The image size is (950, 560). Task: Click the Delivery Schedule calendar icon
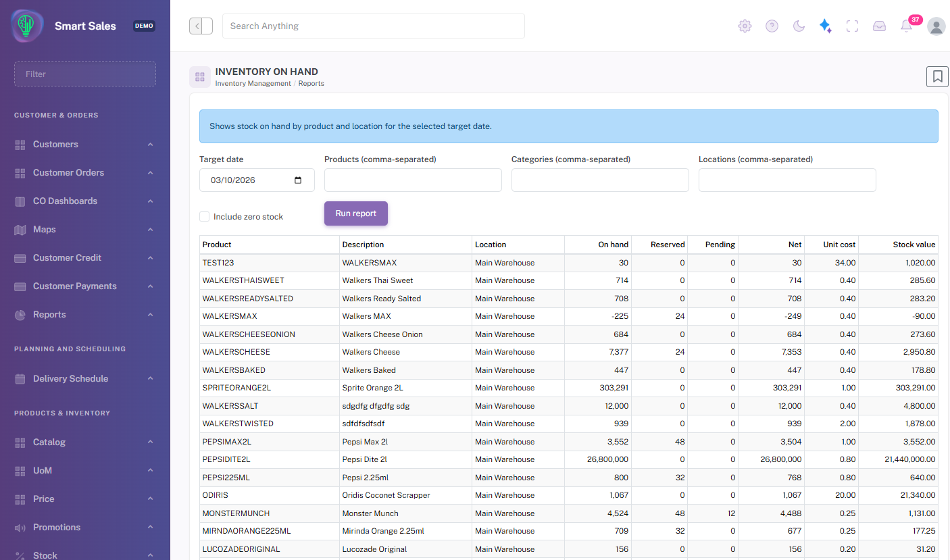[20, 379]
